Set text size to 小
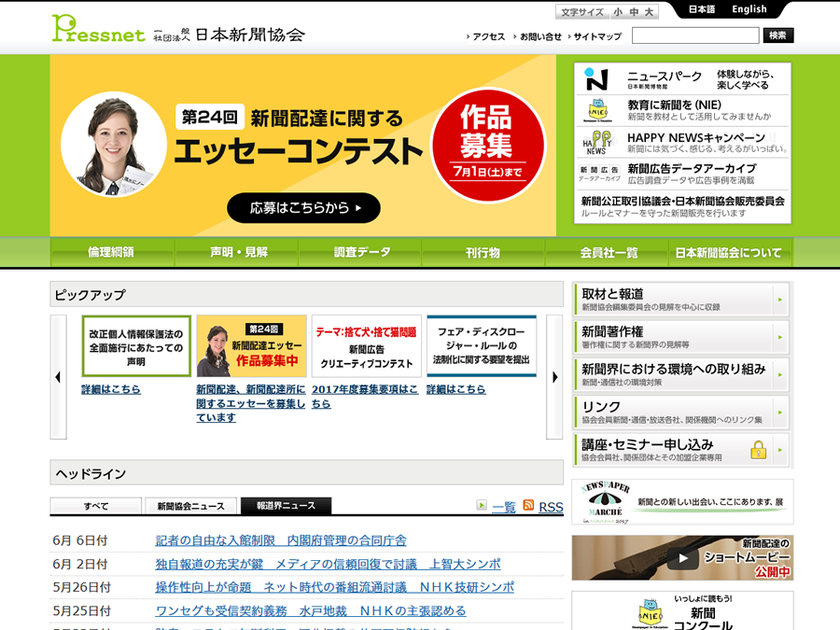The height and width of the screenshot is (630, 840). (618, 12)
